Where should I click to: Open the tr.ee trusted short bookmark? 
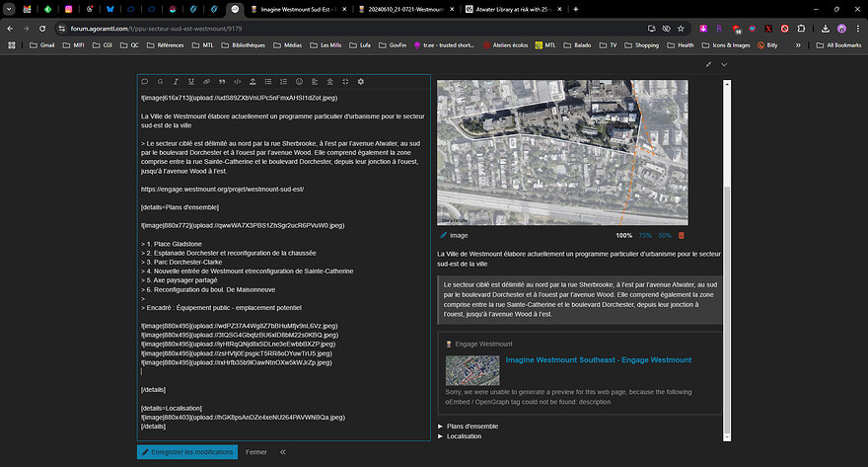click(444, 45)
